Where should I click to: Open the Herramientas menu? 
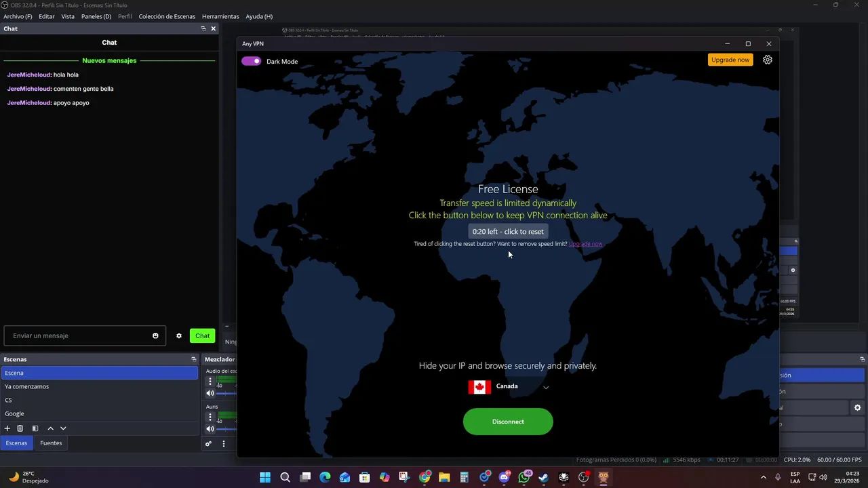pos(220,16)
